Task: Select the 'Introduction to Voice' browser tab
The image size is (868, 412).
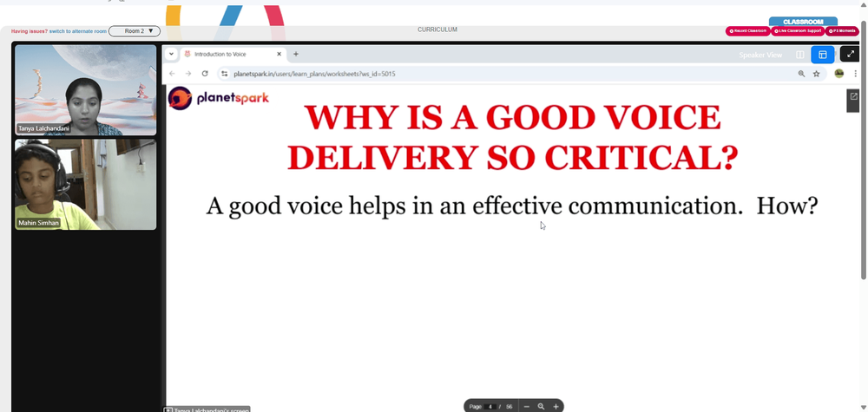Action: [233, 54]
